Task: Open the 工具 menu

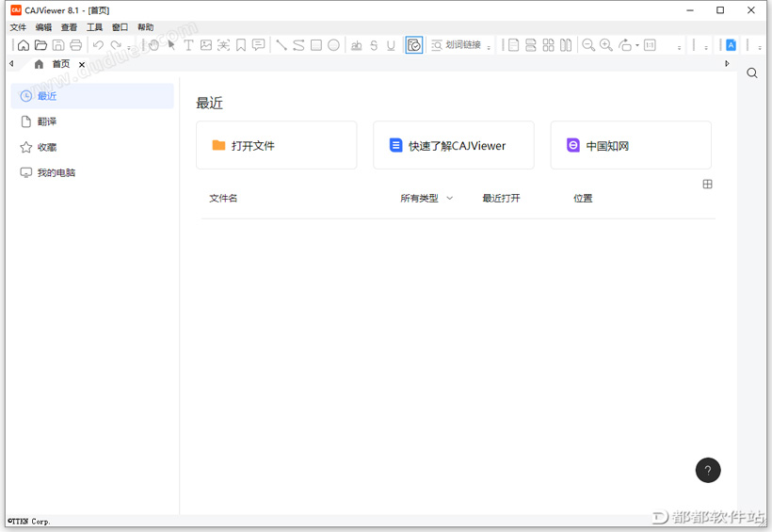Action: tap(94, 27)
